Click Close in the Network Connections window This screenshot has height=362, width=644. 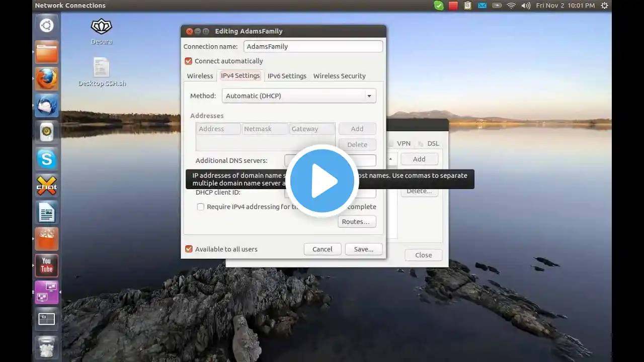pos(424,255)
